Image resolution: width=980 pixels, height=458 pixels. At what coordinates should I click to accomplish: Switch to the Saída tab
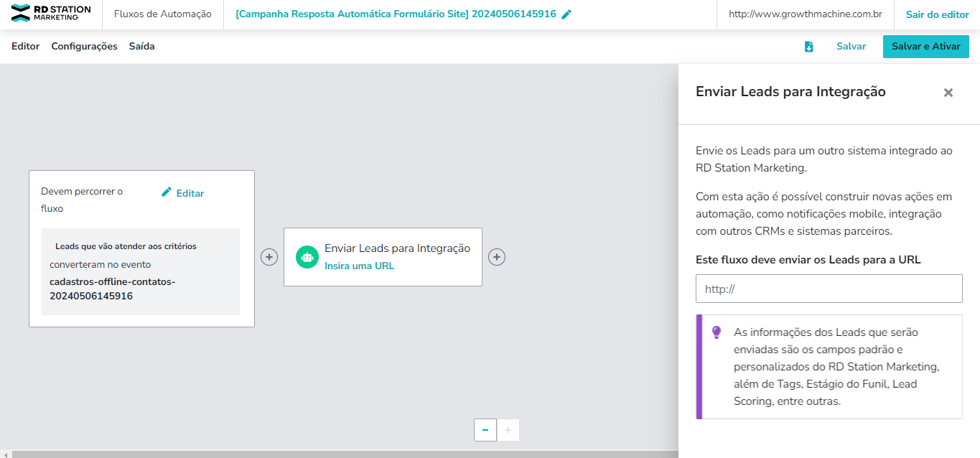pos(141,47)
